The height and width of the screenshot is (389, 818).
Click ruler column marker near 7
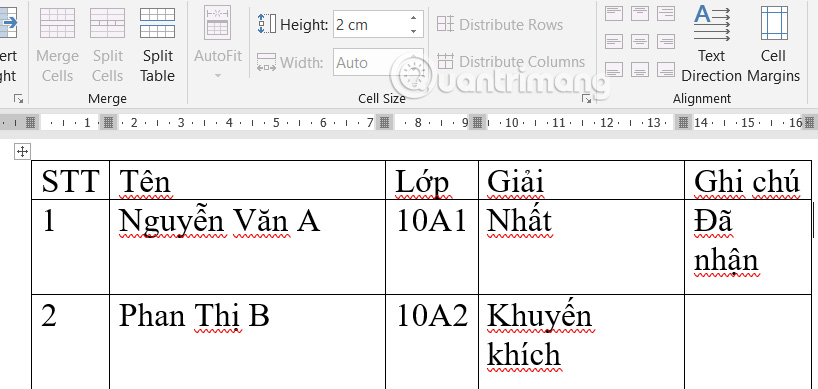click(x=385, y=123)
